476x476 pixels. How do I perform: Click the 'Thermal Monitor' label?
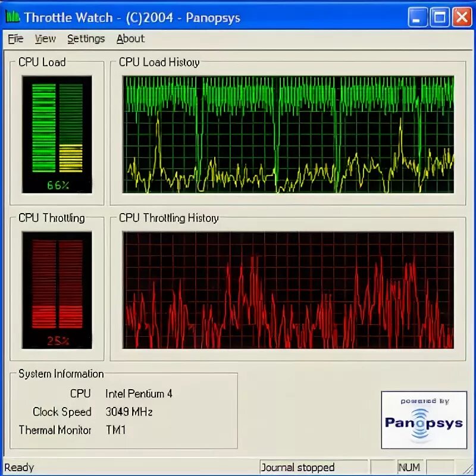(55, 430)
